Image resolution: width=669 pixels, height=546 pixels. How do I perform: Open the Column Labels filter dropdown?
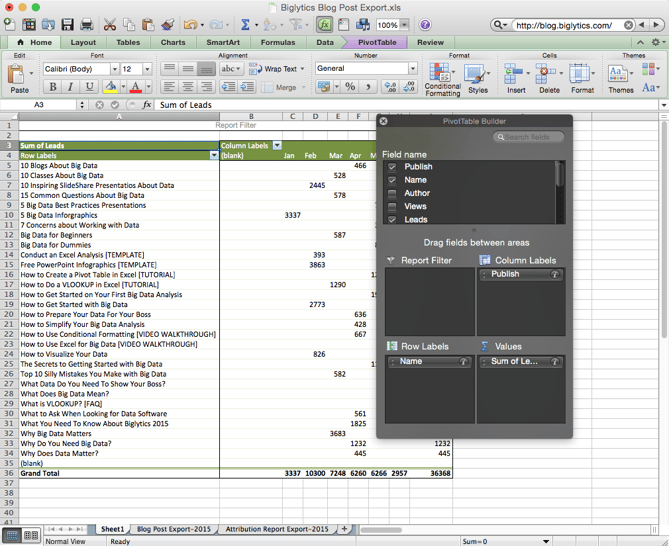(x=277, y=146)
